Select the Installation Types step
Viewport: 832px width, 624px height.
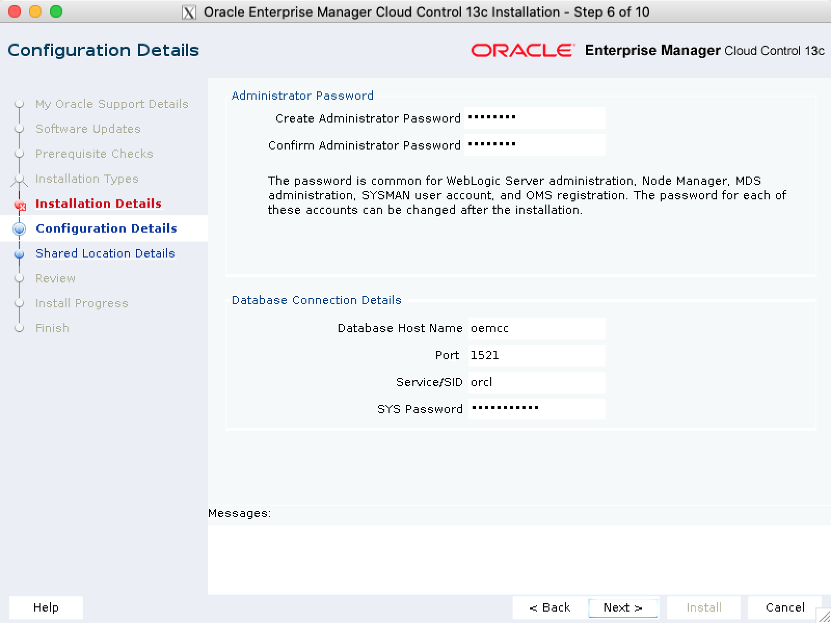86,179
